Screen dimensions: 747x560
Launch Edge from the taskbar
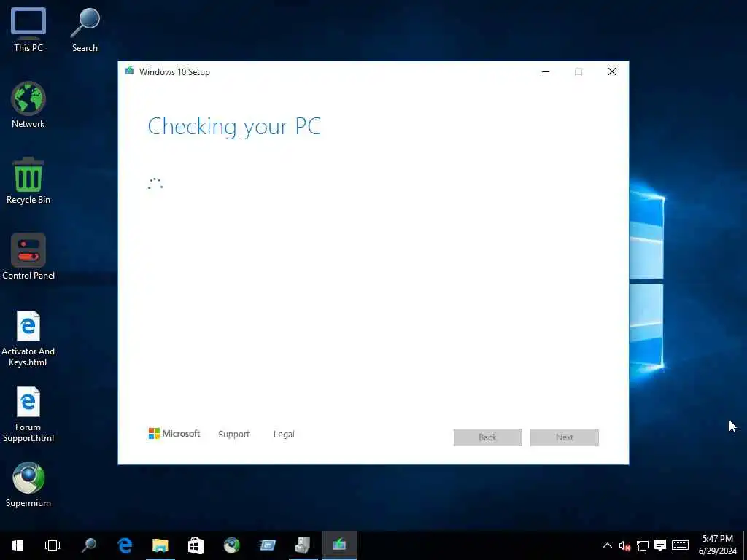click(125, 545)
